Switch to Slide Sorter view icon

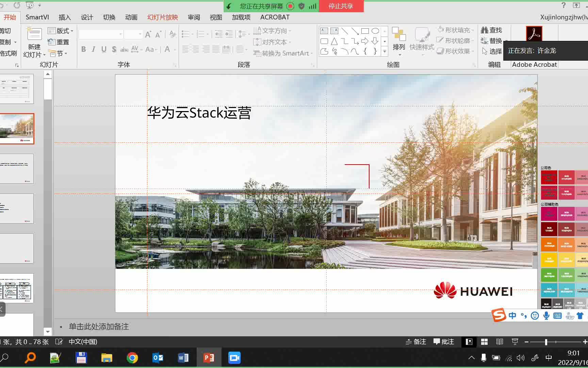[x=484, y=342]
